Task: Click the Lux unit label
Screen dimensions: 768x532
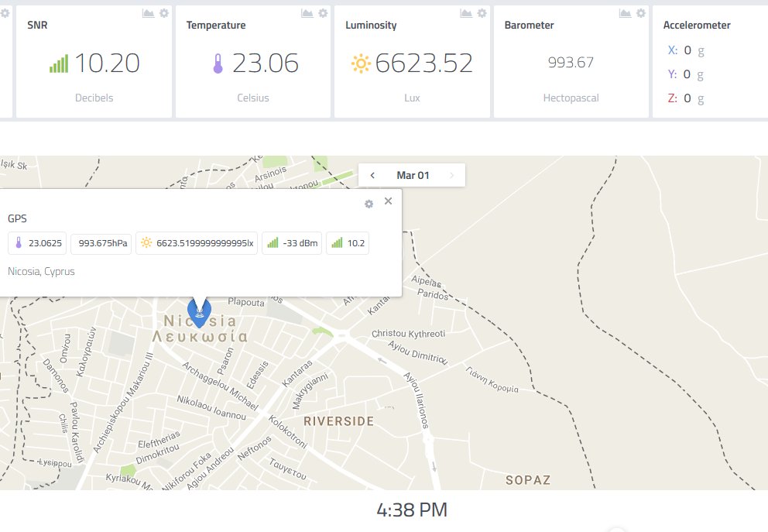Action: point(412,98)
